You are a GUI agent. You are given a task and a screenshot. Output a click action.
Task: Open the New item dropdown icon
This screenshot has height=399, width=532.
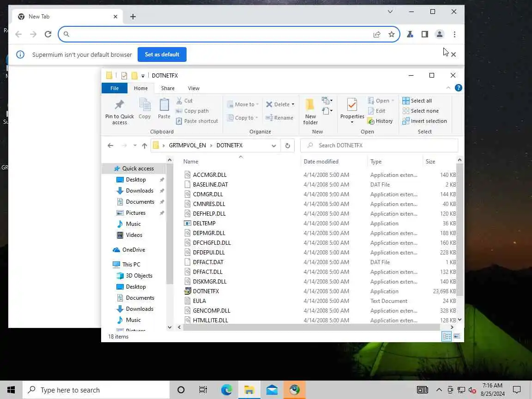pyautogui.click(x=327, y=100)
